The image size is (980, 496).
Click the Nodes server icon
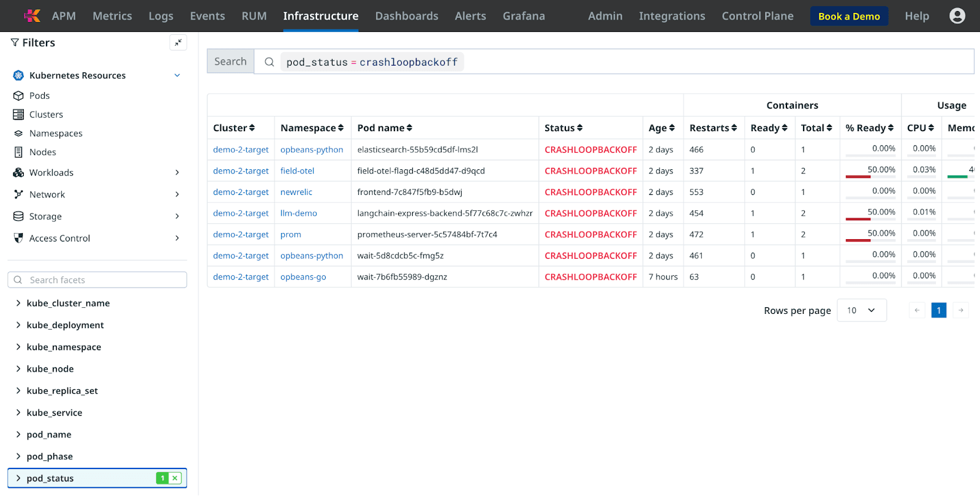(x=18, y=152)
